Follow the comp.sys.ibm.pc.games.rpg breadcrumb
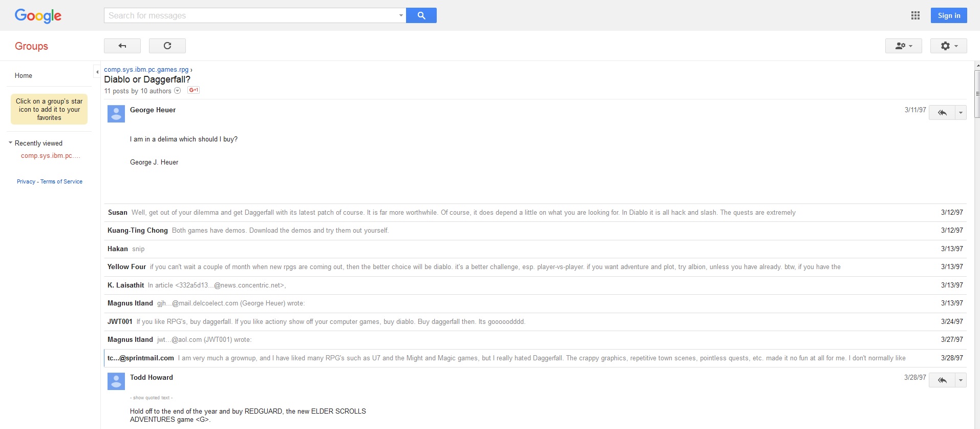This screenshot has height=429, width=980. pos(146,70)
